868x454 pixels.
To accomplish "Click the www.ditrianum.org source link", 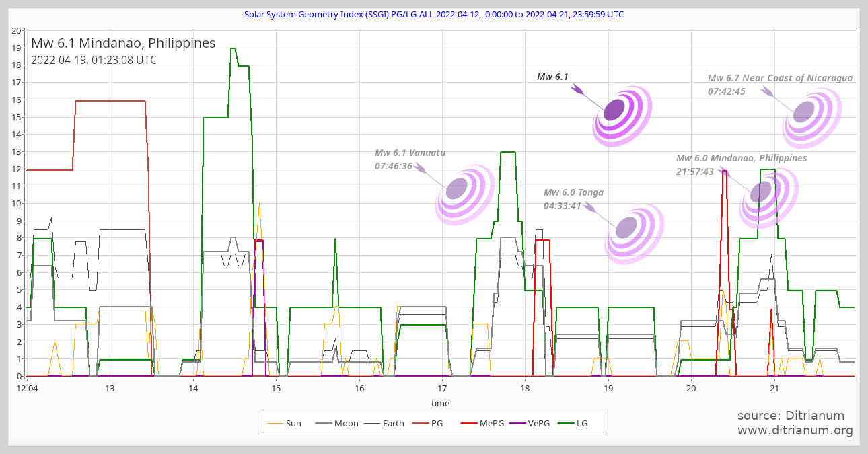I will (x=795, y=430).
